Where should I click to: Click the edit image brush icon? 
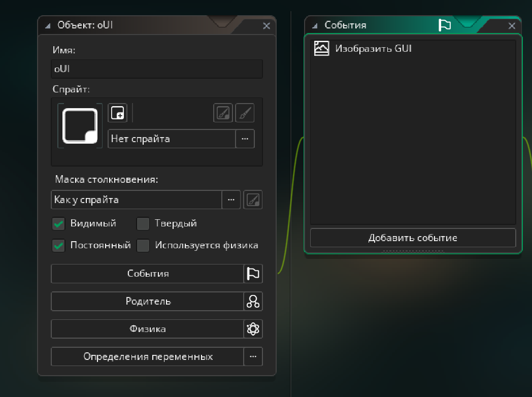[245, 113]
